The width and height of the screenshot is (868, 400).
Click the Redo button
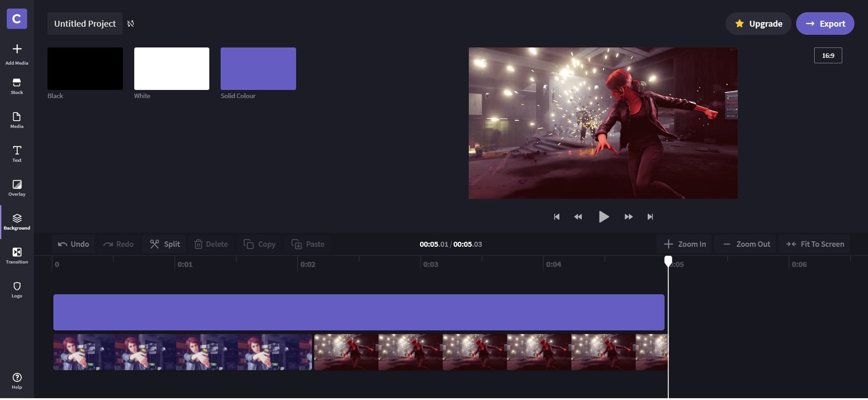tap(118, 244)
